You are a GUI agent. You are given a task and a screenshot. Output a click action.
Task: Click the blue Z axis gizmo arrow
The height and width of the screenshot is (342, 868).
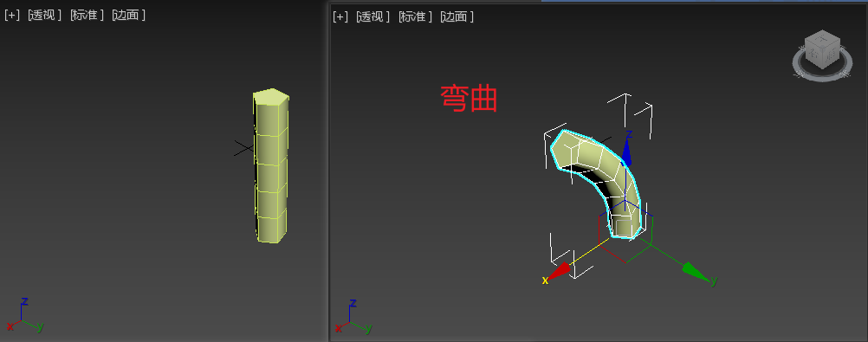pyautogui.click(x=626, y=152)
